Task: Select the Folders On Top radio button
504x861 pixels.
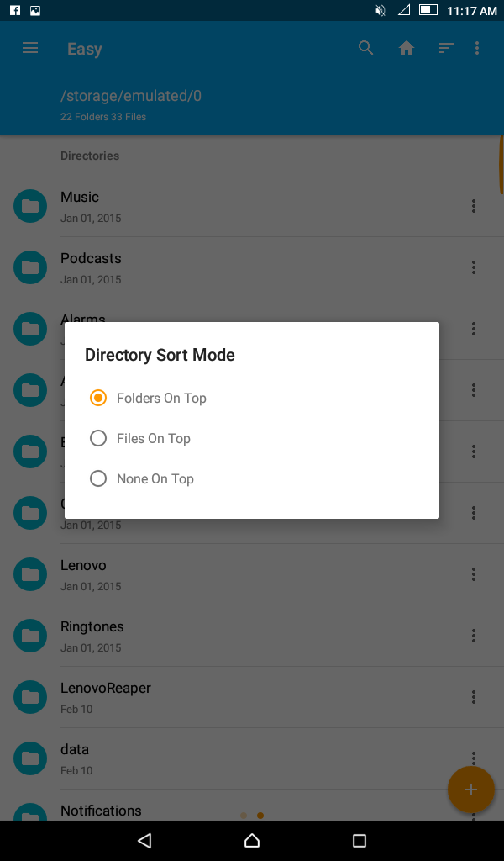Action: [x=98, y=398]
